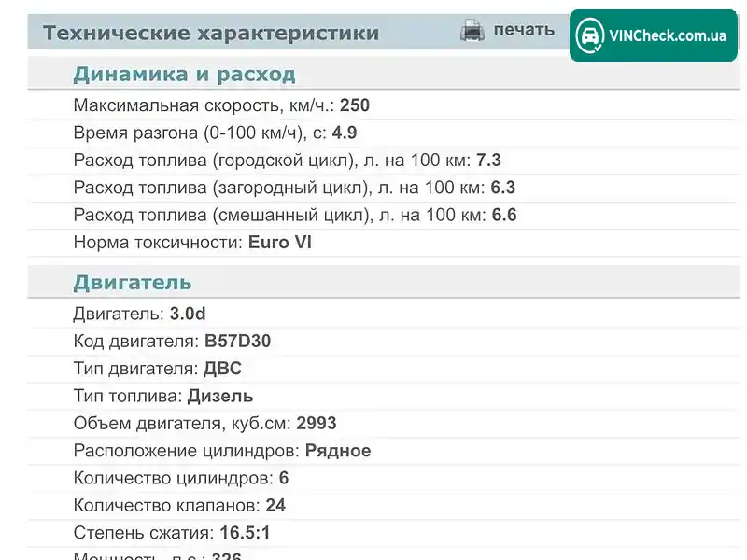Select the Двигатель 3.0d row
This screenshot has height=560, width=747.
pos(384,314)
